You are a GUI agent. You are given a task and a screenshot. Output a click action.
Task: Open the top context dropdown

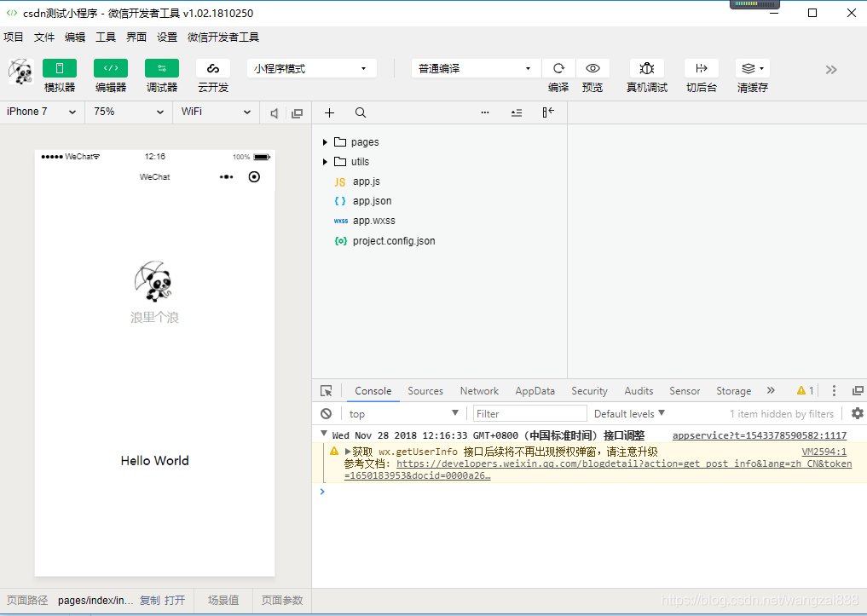click(x=403, y=414)
